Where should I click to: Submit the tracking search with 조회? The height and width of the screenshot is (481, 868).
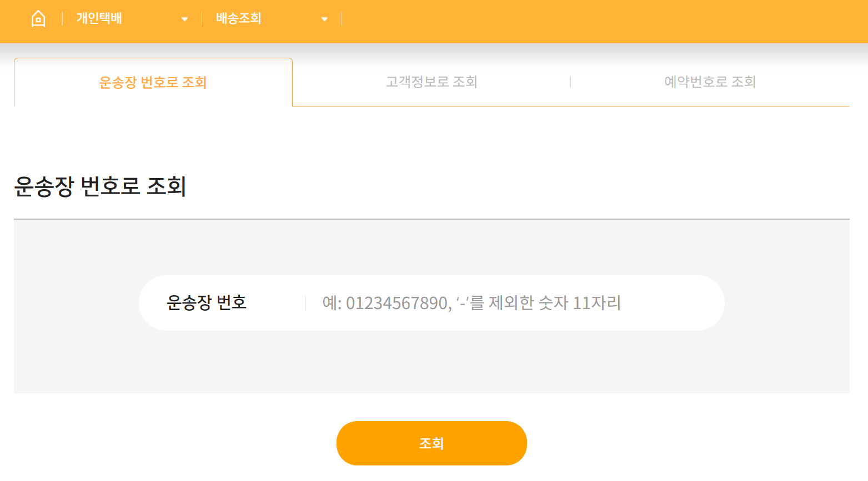pyautogui.click(x=432, y=443)
